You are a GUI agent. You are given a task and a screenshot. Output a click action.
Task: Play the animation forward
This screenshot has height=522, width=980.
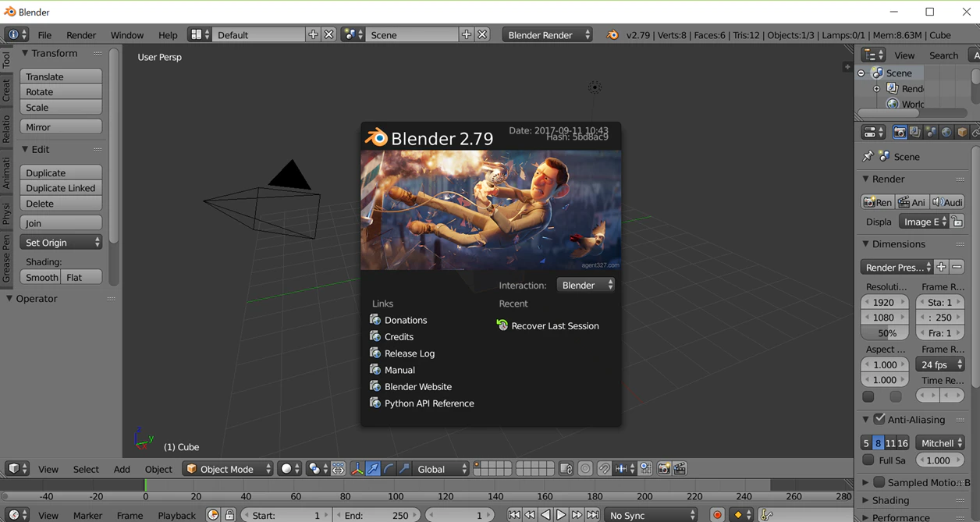click(x=561, y=515)
